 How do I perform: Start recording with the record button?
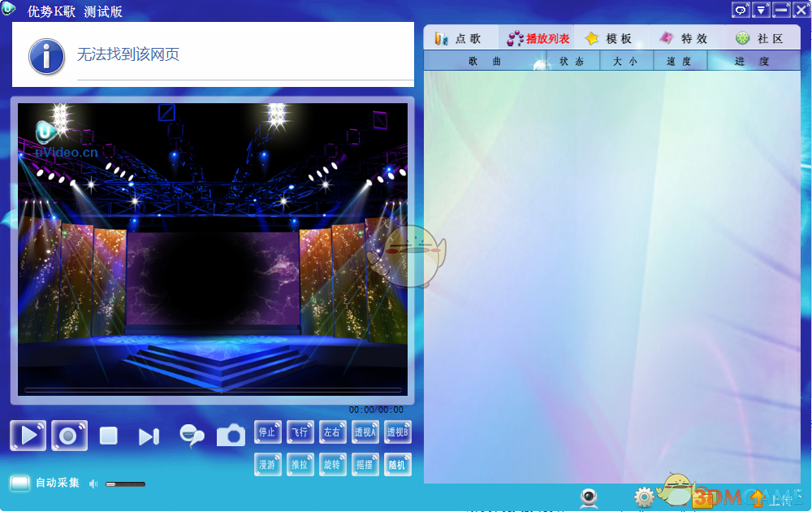pyautogui.click(x=69, y=436)
